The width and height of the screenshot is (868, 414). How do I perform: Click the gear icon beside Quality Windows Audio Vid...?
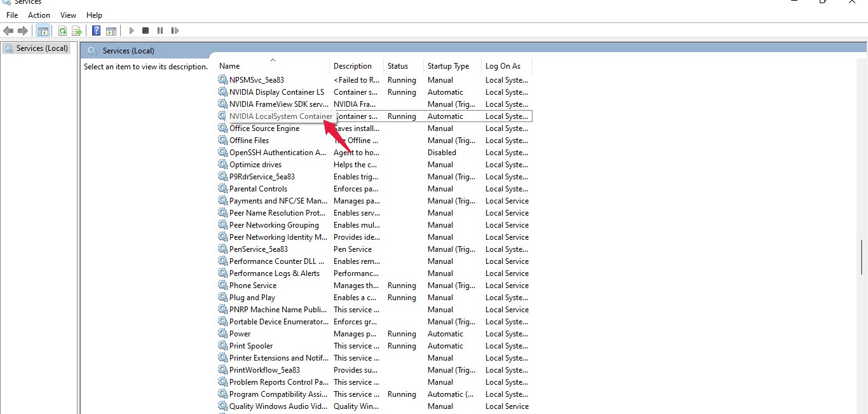(x=222, y=406)
